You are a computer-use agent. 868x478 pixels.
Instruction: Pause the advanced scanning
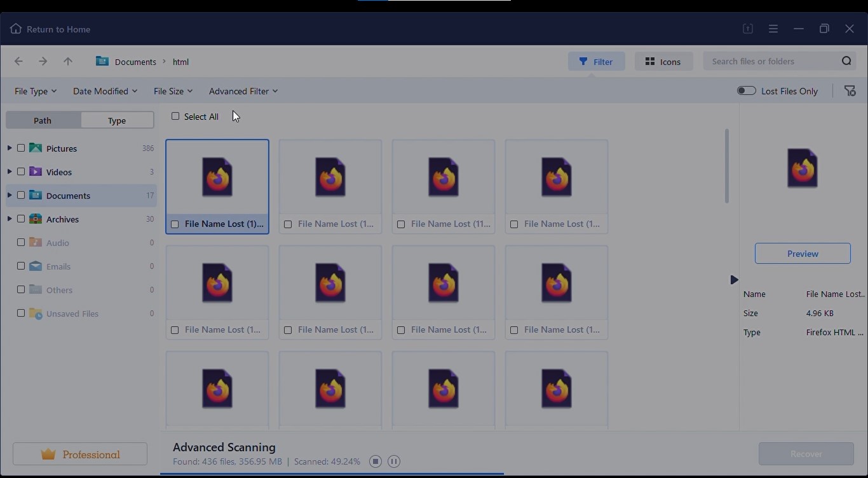point(394,461)
